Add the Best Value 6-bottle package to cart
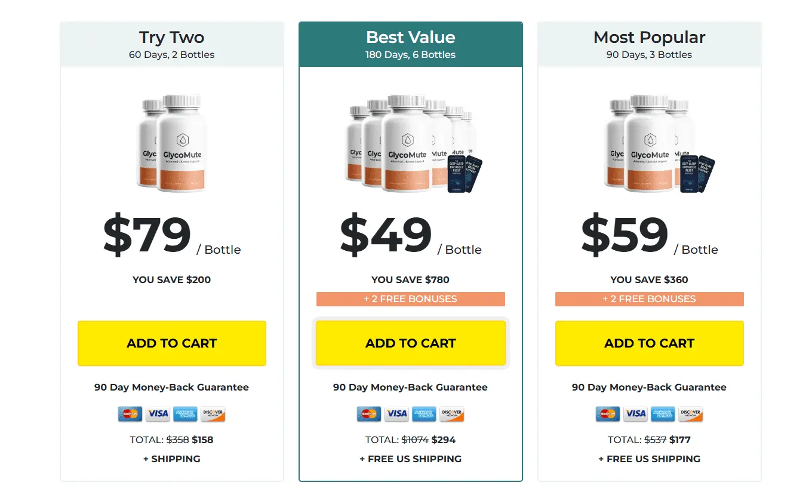 (x=411, y=343)
